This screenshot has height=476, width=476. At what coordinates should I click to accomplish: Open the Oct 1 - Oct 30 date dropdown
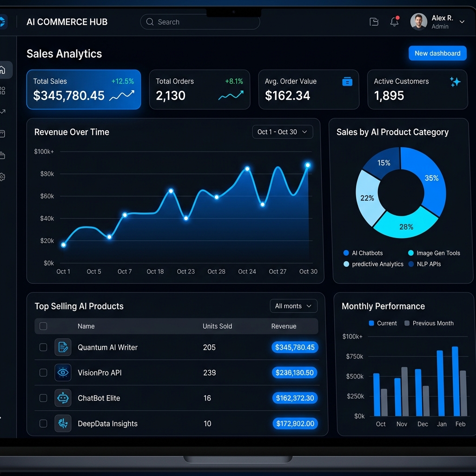(x=282, y=132)
